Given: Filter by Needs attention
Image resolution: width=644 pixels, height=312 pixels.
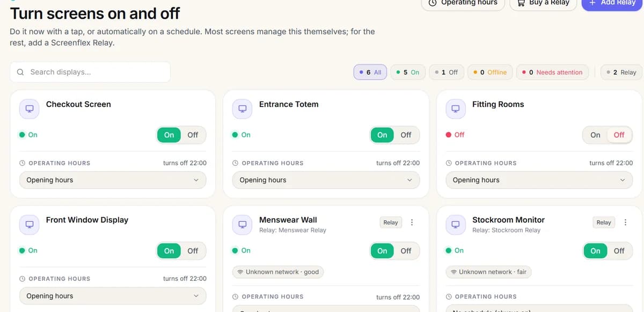Looking at the screenshot, I should [552, 72].
